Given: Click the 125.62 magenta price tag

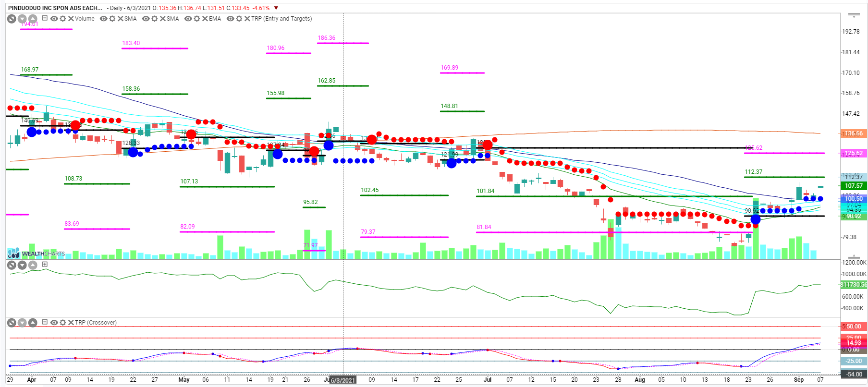Looking at the screenshot, I should (854, 153).
